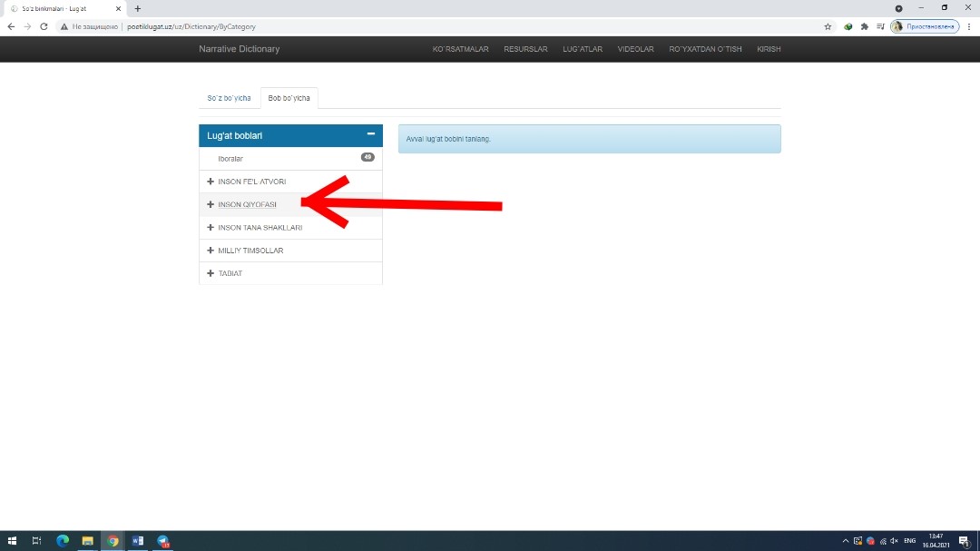Collapse the Lug'at boblari panel

tap(370, 134)
